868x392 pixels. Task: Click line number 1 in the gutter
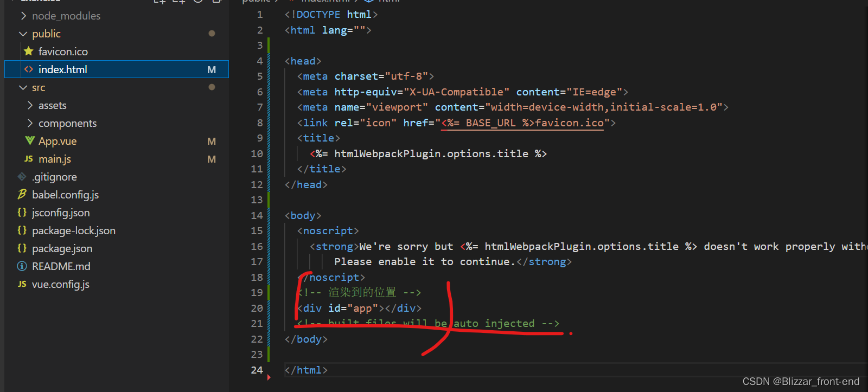260,15
